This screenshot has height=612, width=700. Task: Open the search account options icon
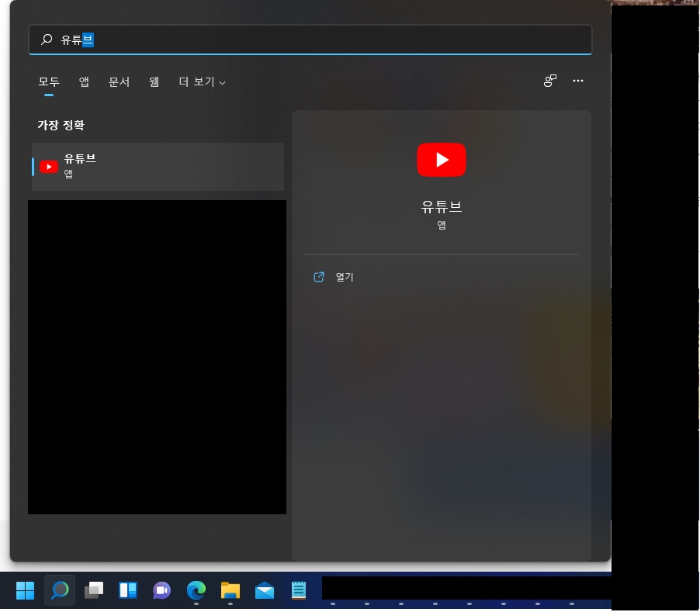pyautogui.click(x=550, y=81)
